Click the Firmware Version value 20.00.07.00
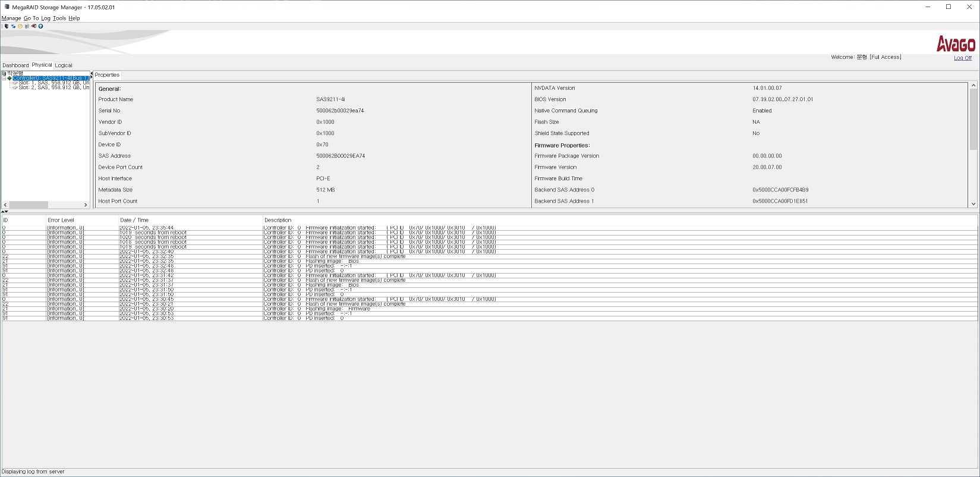980x477 pixels. click(x=767, y=167)
